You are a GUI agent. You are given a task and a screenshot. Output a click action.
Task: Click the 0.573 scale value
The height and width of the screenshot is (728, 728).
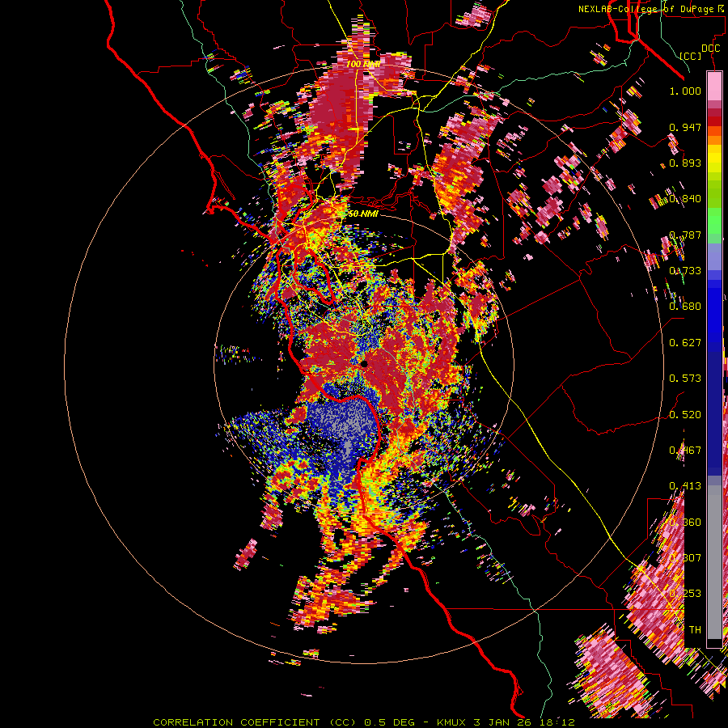(x=685, y=379)
